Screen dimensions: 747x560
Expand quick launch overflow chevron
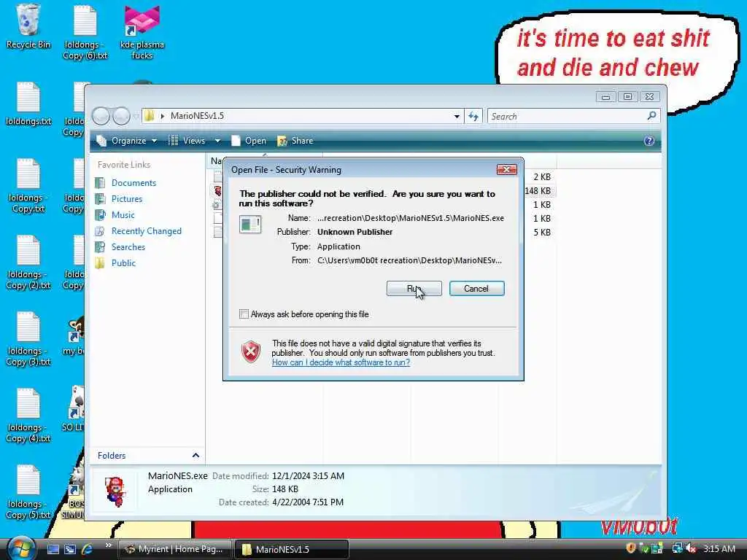point(108,545)
